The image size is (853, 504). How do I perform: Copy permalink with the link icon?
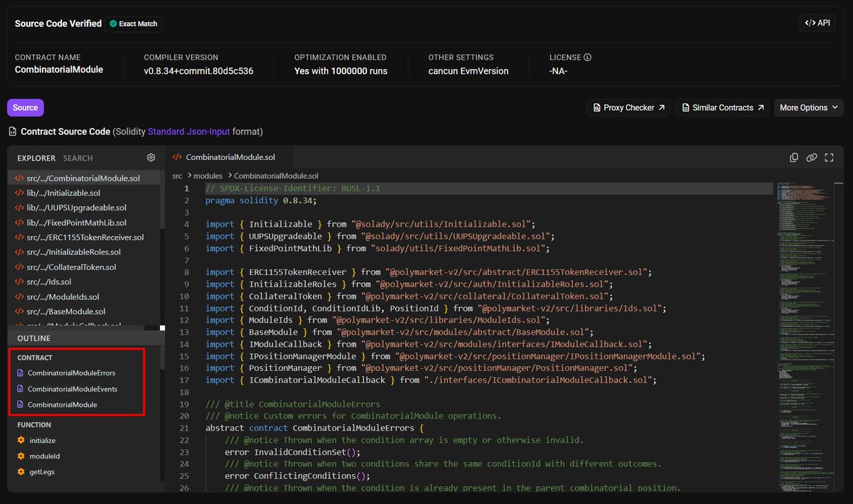(811, 158)
